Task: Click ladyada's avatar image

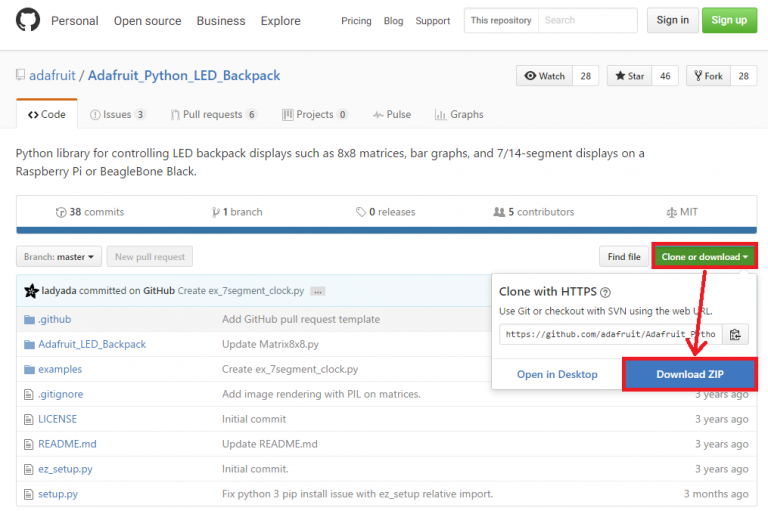Action: coord(31,291)
